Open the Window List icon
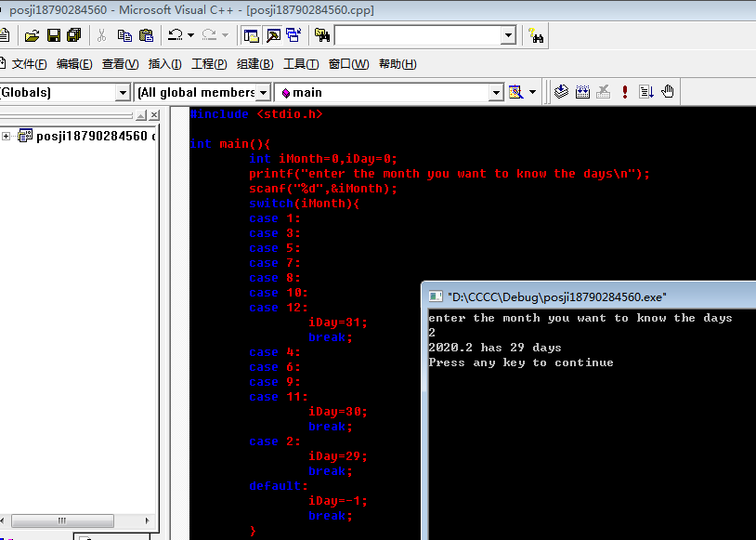 coord(293,35)
